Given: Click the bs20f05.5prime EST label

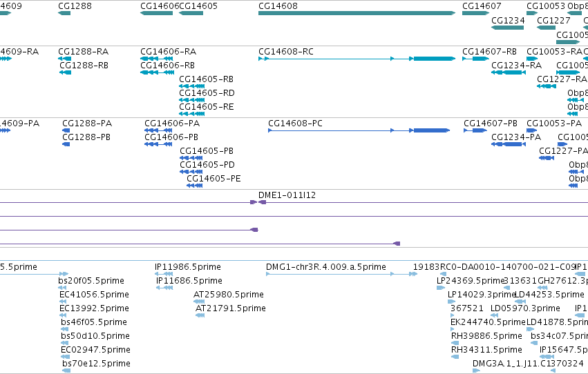Looking at the screenshot, I should coord(91,281).
